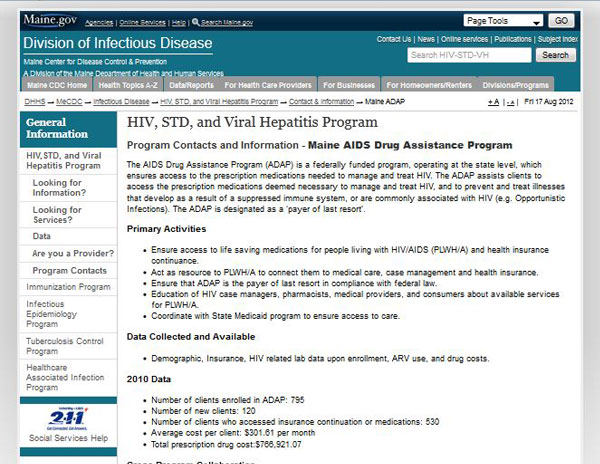
Task: Click the Primary Activities heading
Action: pyautogui.click(x=166, y=229)
